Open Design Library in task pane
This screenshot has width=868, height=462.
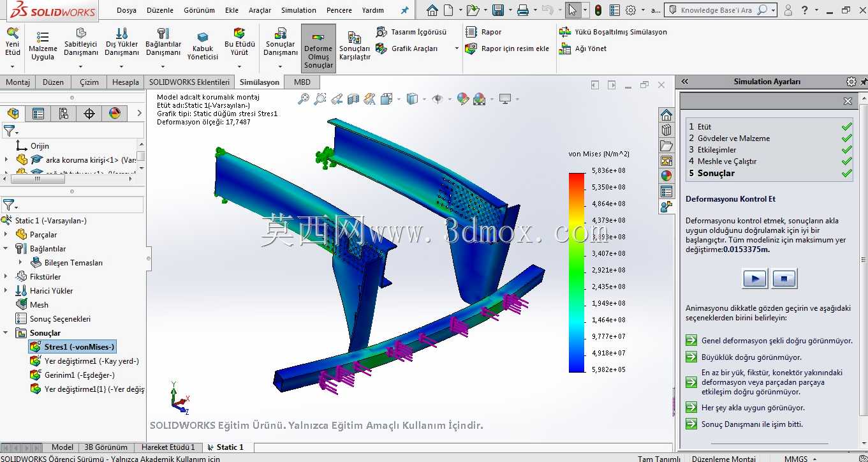coord(666,130)
